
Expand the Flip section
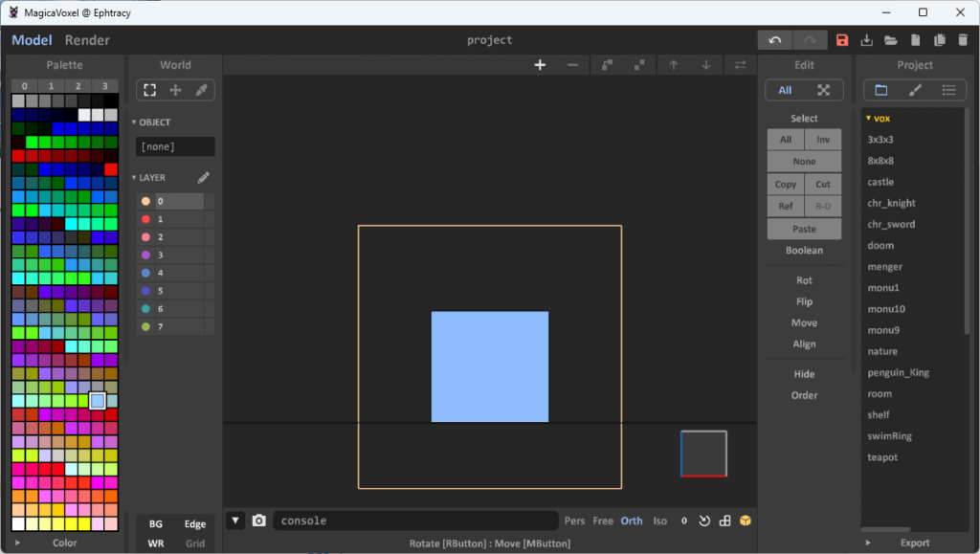804,301
